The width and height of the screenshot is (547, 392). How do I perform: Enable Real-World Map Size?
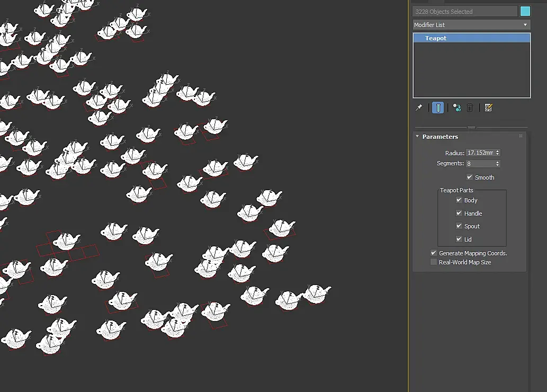434,262
